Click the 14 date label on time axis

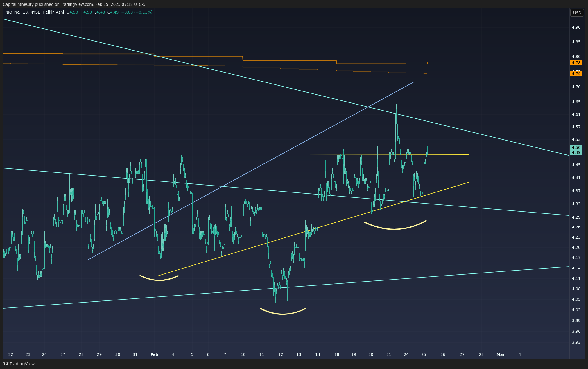318,354
